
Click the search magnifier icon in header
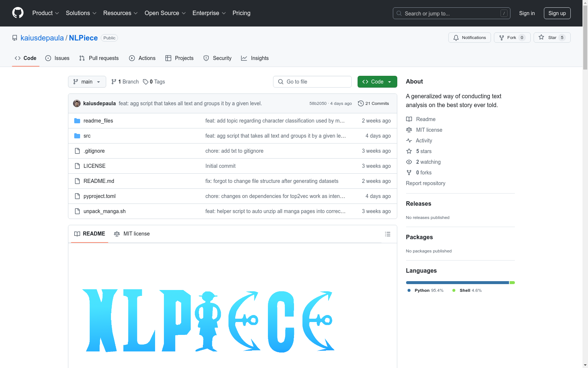pyautogui.click(x=399, y=13)
